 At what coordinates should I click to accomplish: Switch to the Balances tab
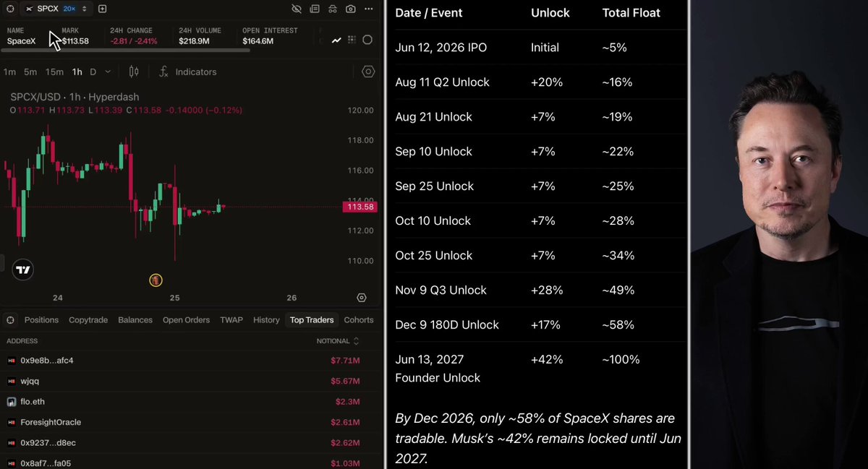pos(135,320)
